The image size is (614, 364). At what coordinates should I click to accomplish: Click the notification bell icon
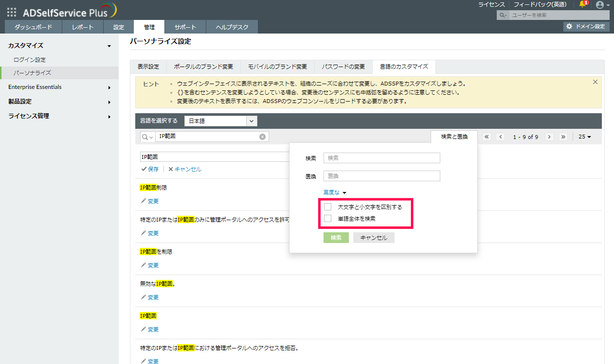pos(582,4)
